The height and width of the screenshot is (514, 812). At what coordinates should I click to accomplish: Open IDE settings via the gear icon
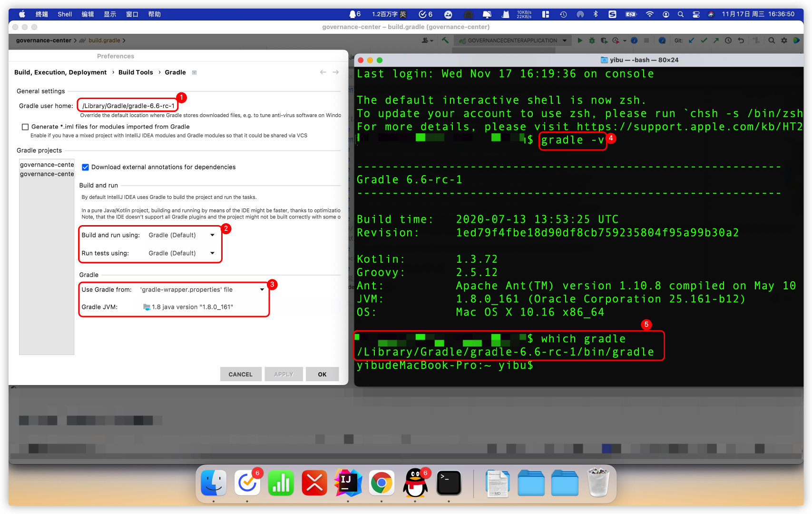coord(785,40)
